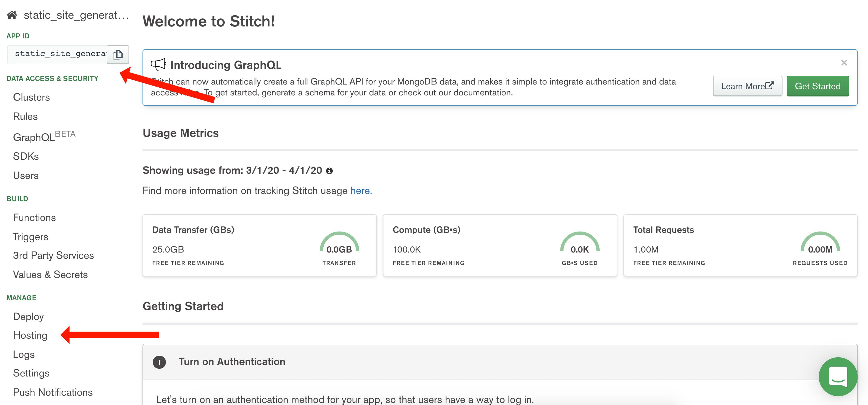The width and height of the screenshot is (868, 405).
Task: Click the App ID text field
Action: pyautogui.click(x=57, y=54)
